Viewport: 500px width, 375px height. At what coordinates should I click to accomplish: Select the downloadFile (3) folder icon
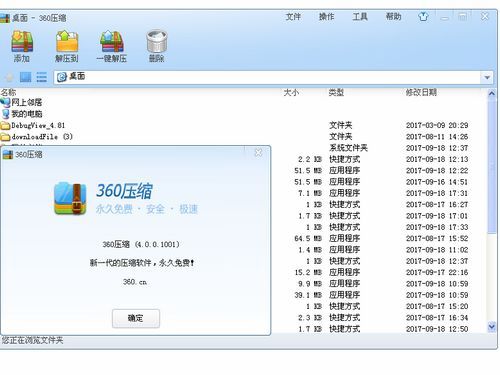click(x=5, y=137)
